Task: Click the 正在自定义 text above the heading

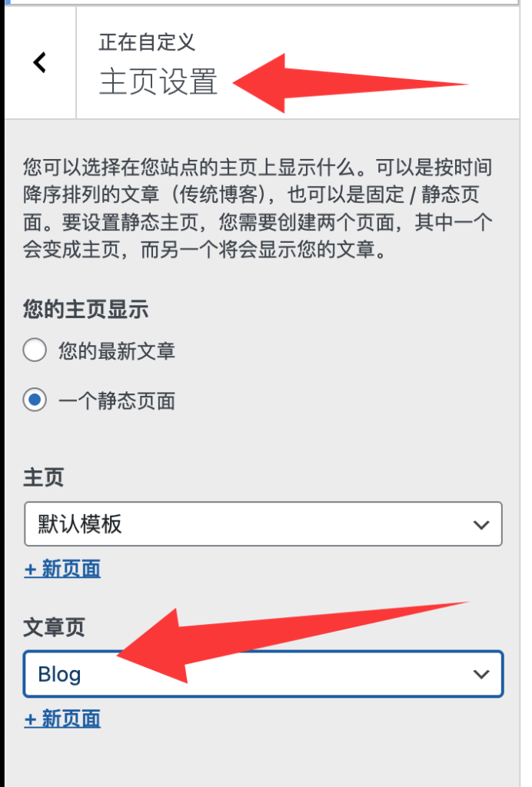Action: pos(147,42)
